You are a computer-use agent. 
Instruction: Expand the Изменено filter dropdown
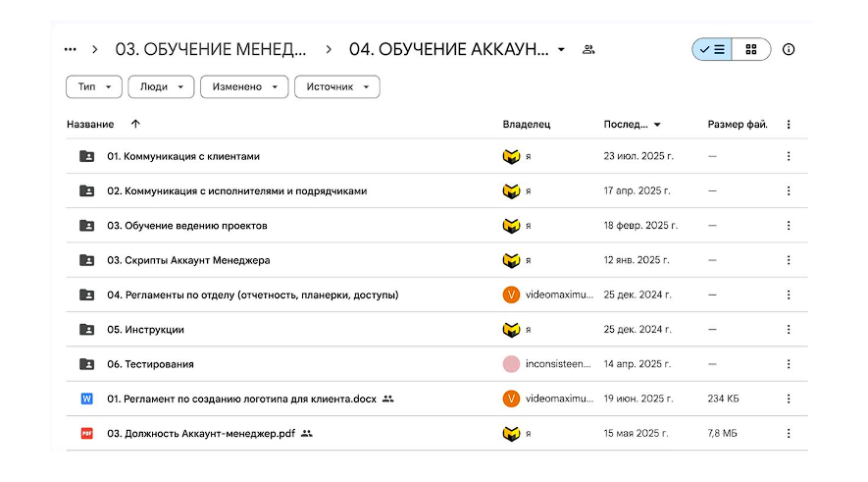244,87
